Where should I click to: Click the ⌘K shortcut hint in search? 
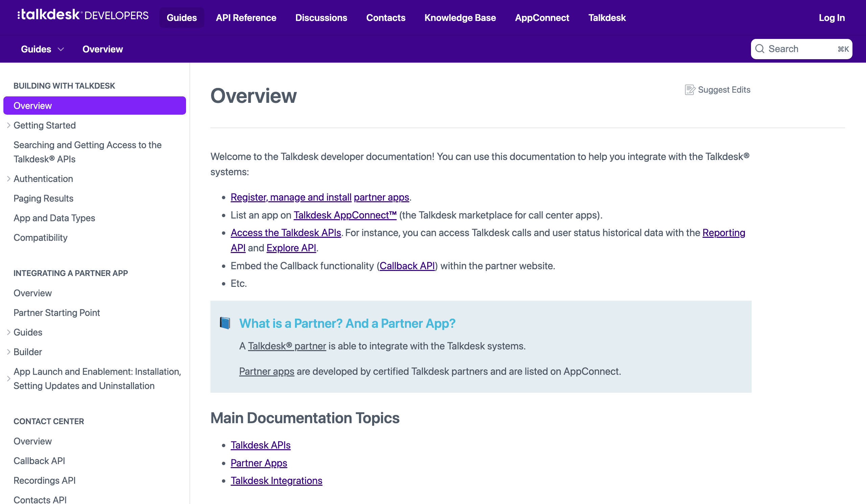point(843,49)
